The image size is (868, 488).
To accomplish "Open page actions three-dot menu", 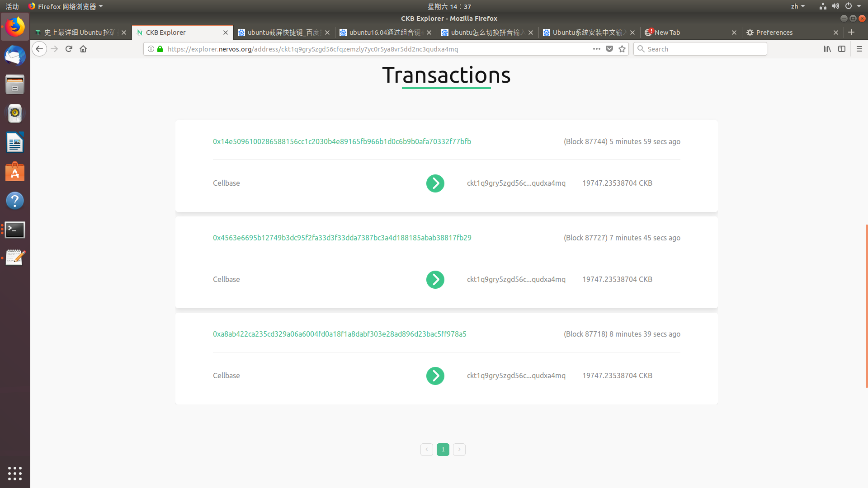I will point(597,49).
